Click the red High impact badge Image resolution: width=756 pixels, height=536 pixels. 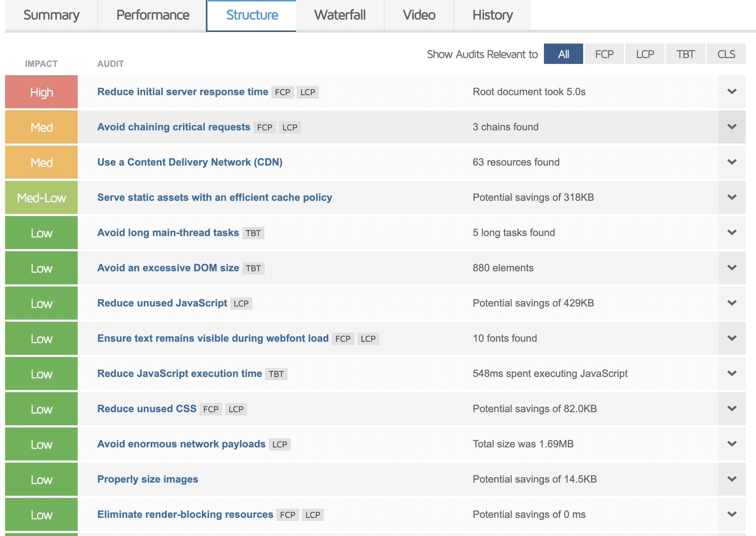41,92
